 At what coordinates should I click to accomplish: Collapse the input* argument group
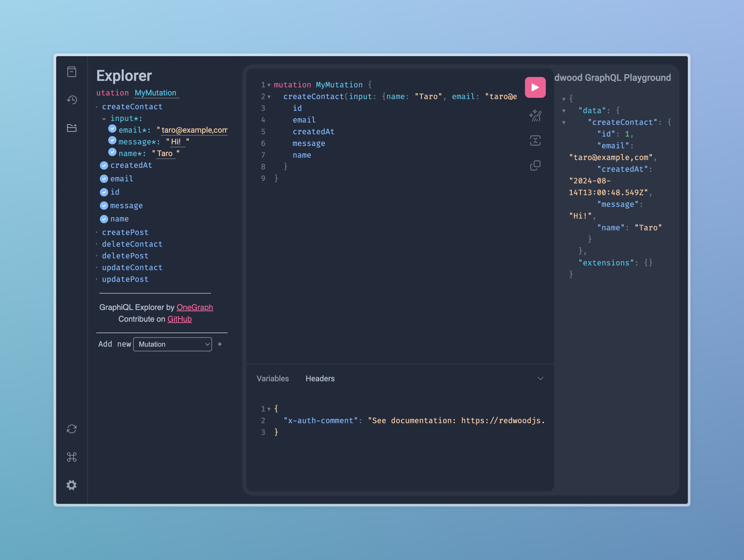104,119
